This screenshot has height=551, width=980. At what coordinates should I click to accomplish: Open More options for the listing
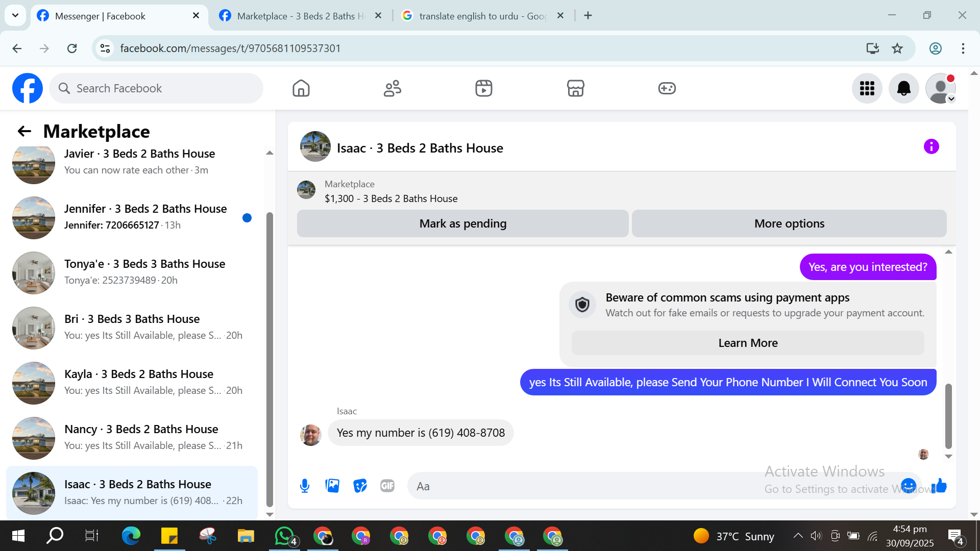789,223
